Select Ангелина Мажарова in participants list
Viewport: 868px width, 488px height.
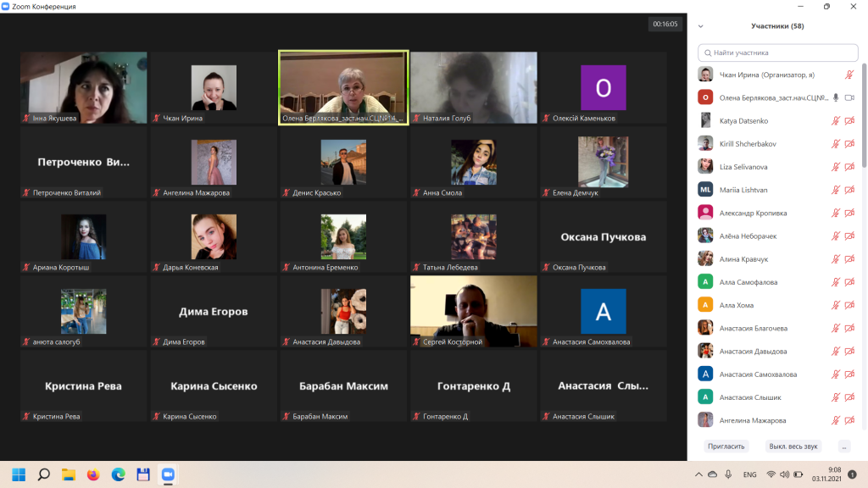[752, 420]
